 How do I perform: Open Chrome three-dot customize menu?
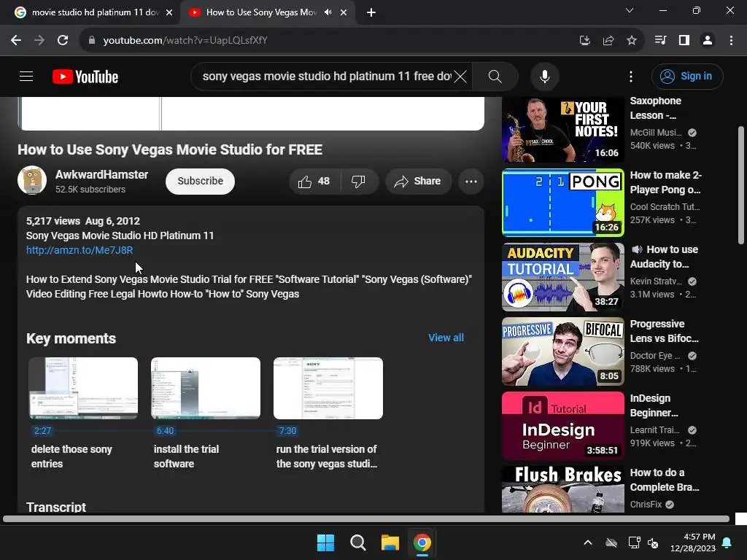click(x=731, y=41)
